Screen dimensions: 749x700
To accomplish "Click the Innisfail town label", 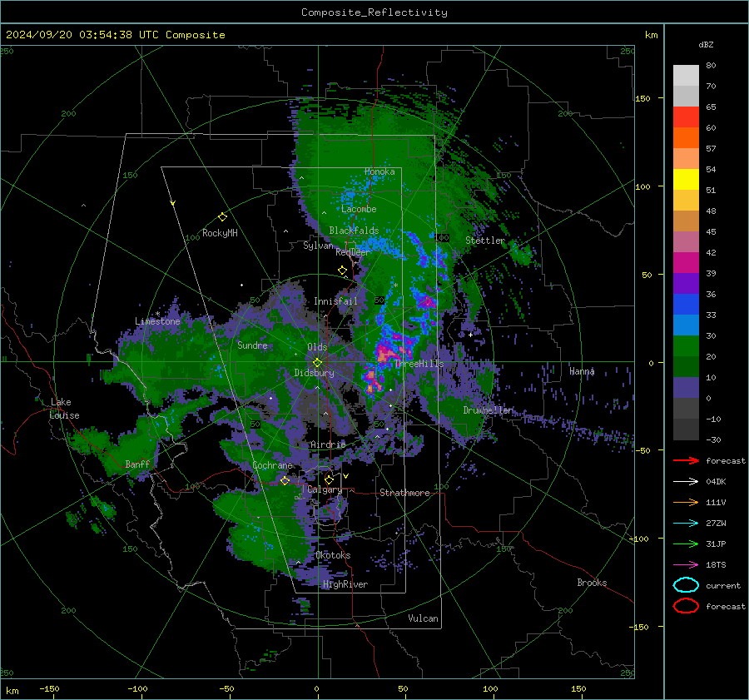I will tap(335, 301).
